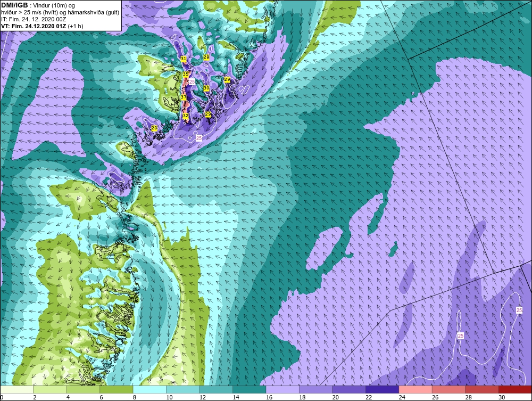
Task: Click the yellow gust label 32
Action: click(186, 116)
